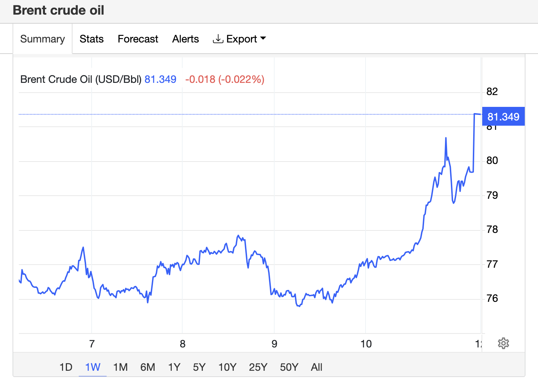Viewport: 538px width, 392px height.
Task: Click the 80 price axis label
Action: [x=492, y=160]
